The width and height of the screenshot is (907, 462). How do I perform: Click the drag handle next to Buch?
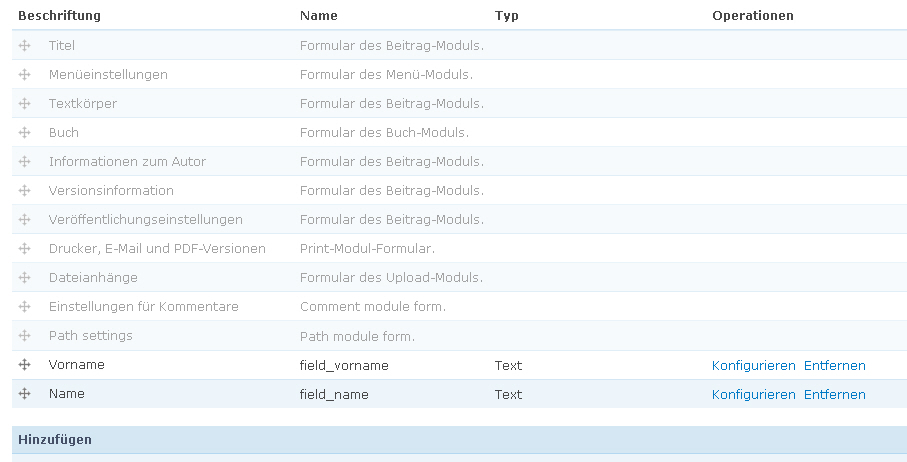(25, 133)
